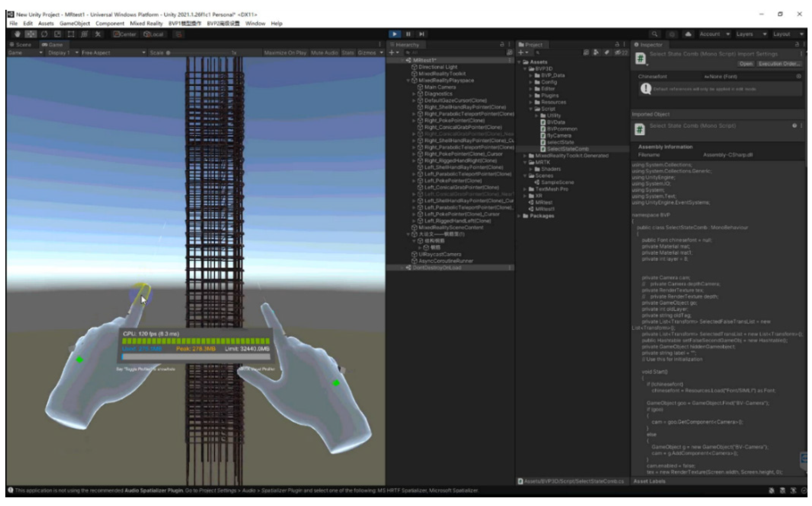Toggle the Stats overlay button

(348, 53)
